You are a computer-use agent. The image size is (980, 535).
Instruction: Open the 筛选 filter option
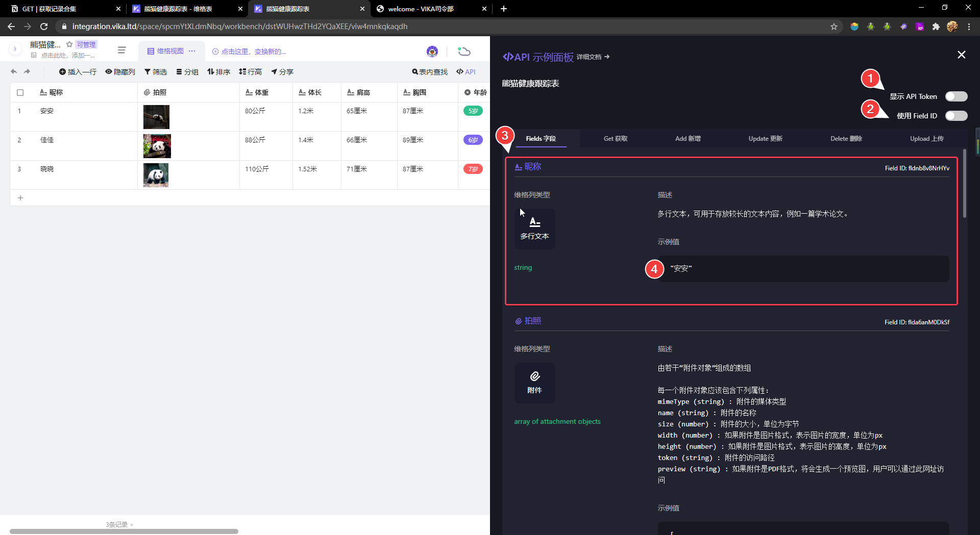(156, 72)
